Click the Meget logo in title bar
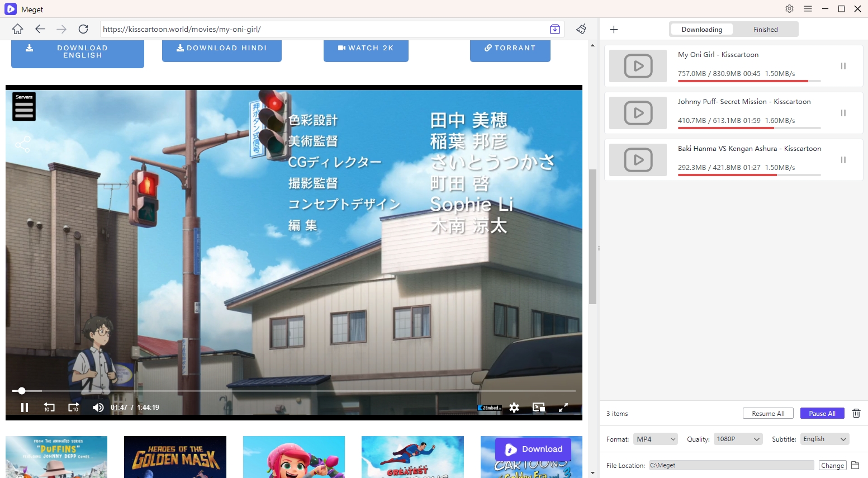The width and height of the screenshot is (868, 478). (11, 9)
